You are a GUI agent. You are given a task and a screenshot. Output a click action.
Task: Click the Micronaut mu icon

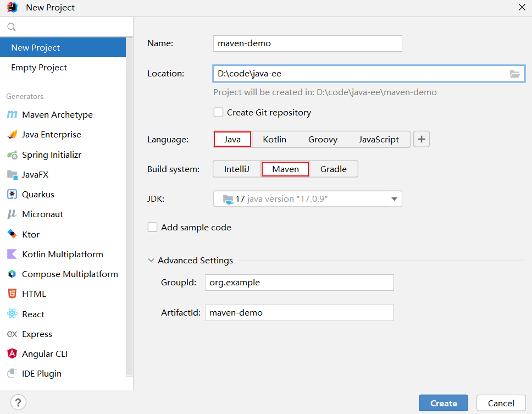12,214
